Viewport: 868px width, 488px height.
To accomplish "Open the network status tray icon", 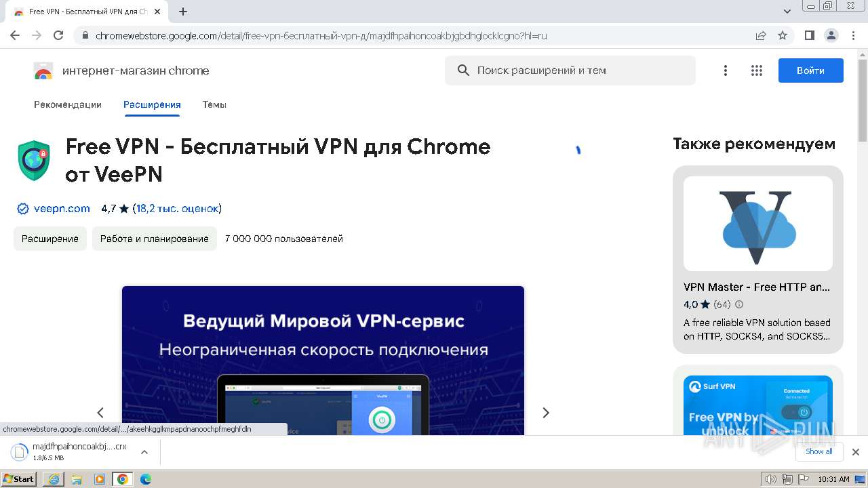I will pyautogui.click(x=787, y=479).
